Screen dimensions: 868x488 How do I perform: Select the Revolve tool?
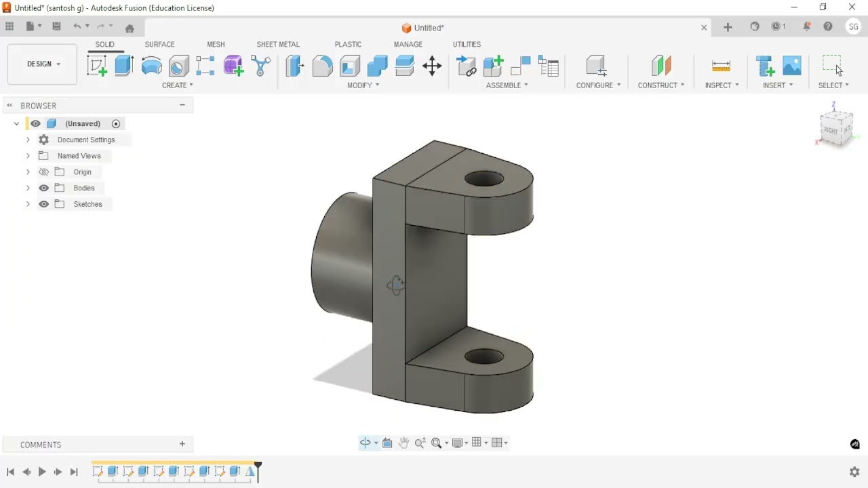(152, 66)
